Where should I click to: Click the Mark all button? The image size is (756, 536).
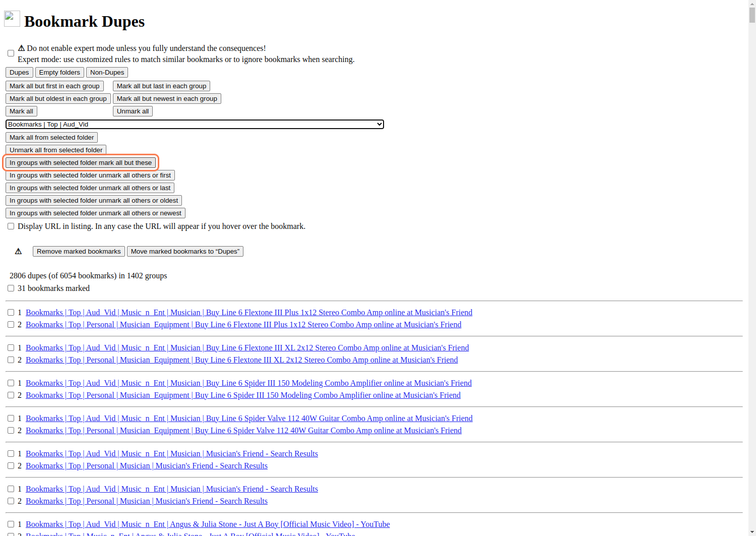21,111
